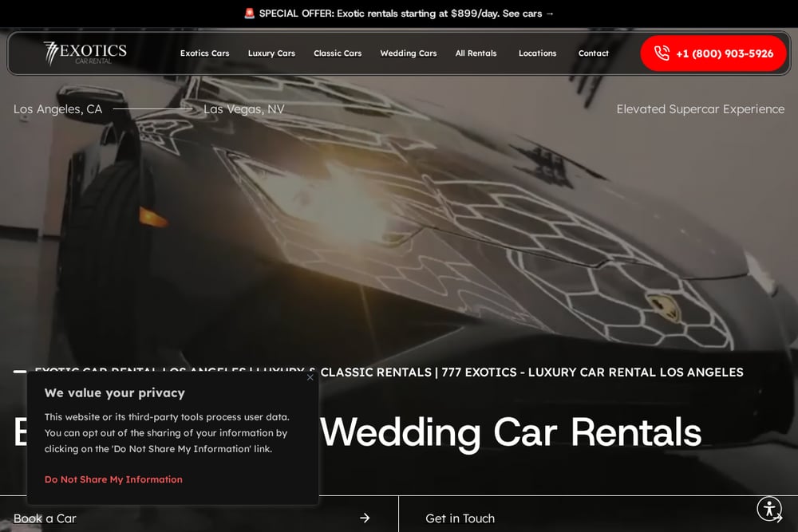Click Get in Touch
The width and height of the screenshot is (798, 532).
(x=460, y=518)
